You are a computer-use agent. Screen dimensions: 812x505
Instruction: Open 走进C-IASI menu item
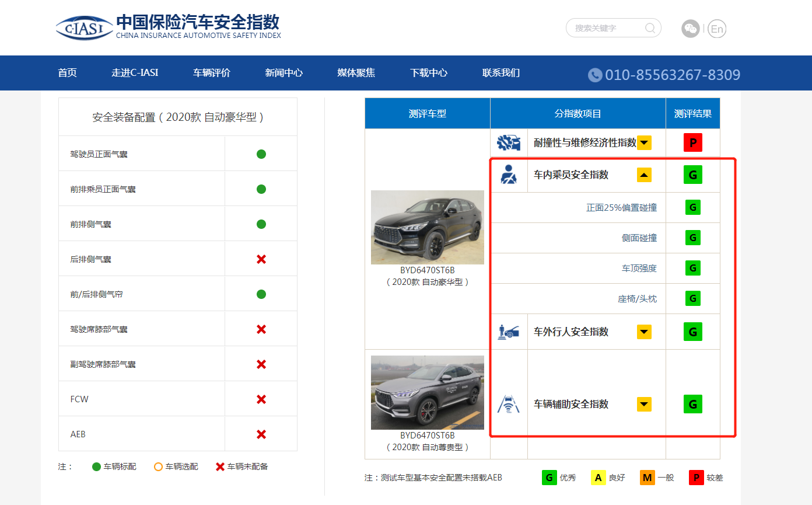point(135,73)
